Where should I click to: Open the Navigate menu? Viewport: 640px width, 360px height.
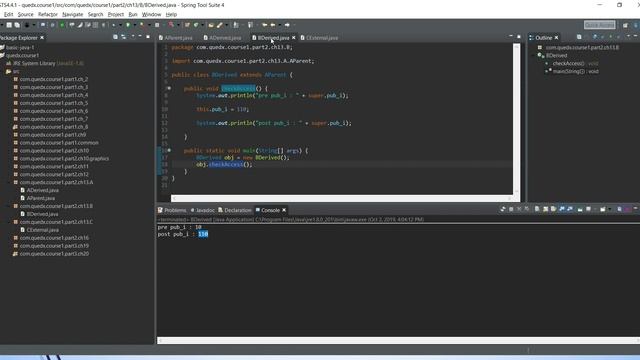[72, 14]
